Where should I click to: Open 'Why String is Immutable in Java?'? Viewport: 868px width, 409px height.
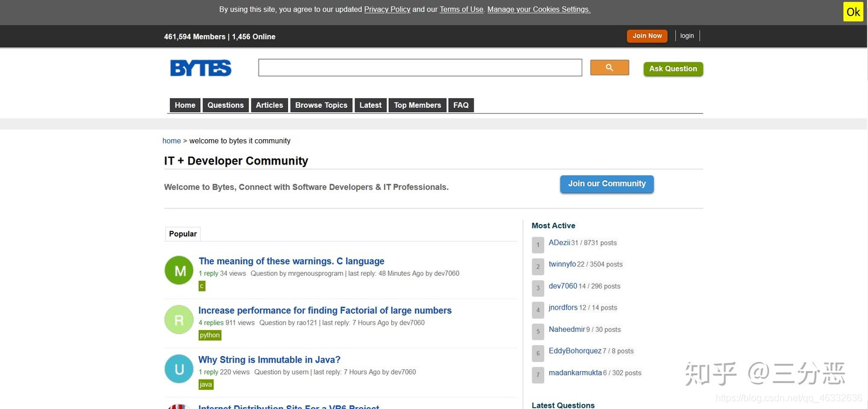coord(269,360)
